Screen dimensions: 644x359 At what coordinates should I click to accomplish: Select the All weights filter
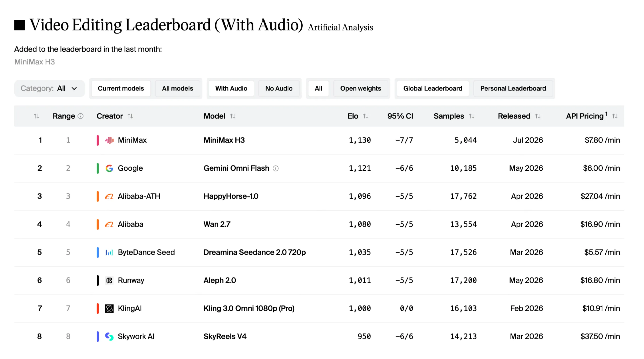click(x=318, y=88)
